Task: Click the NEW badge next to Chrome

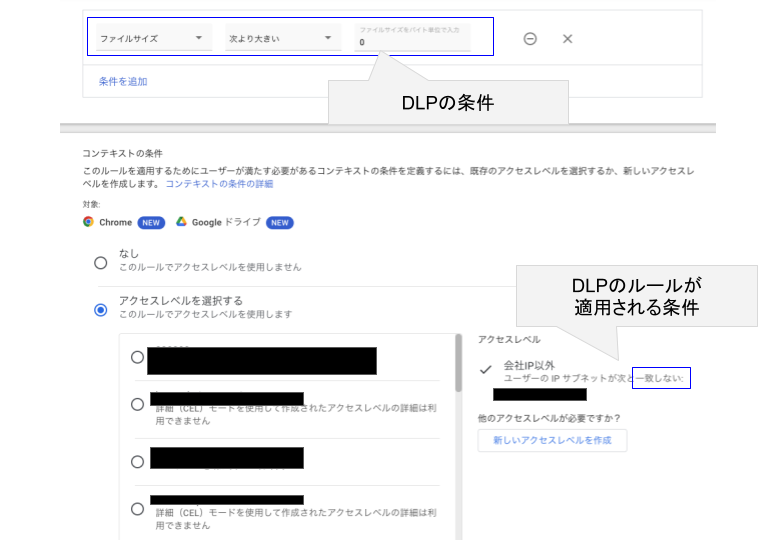Action: point(151,222)
